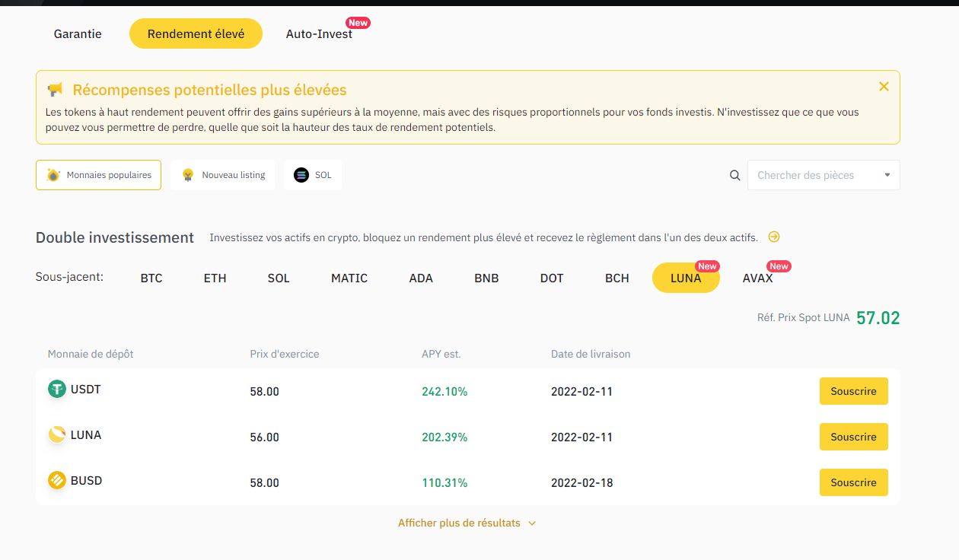This screenshot has height=560, width=959.
Task: Open the Auto-Invest tab
Action: click(319, 33)
